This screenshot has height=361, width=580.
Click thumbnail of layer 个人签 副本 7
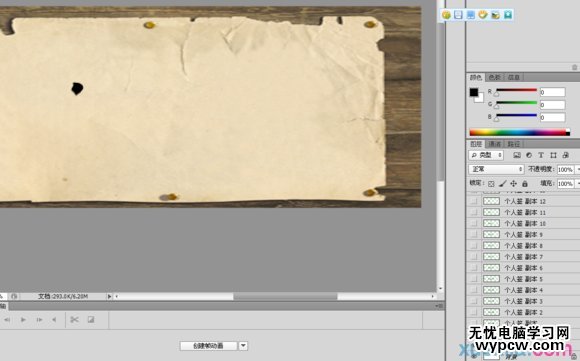click(x=491, y=257)
